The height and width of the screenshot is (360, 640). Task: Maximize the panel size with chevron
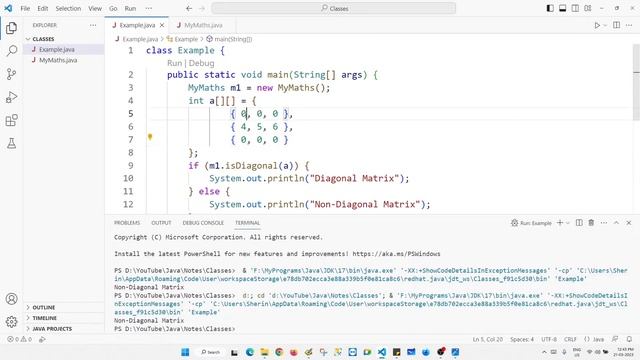616,223
